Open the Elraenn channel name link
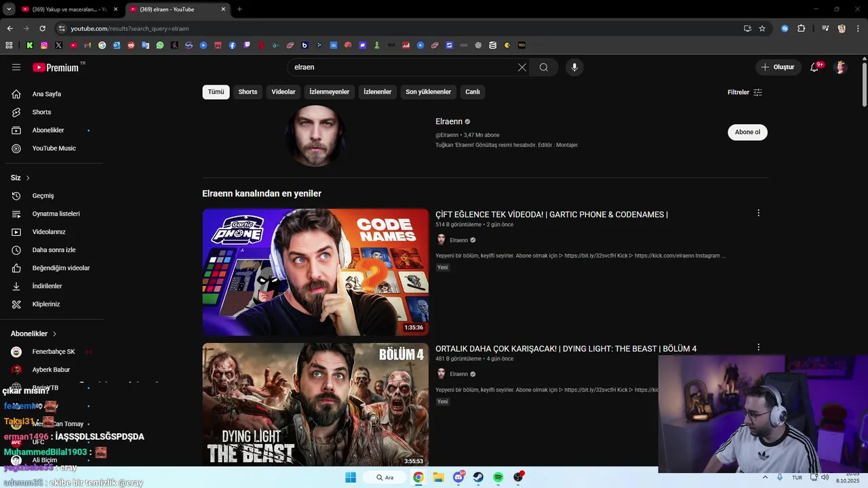The width and height of the screenshot is (868, 488). coord(449,121)
